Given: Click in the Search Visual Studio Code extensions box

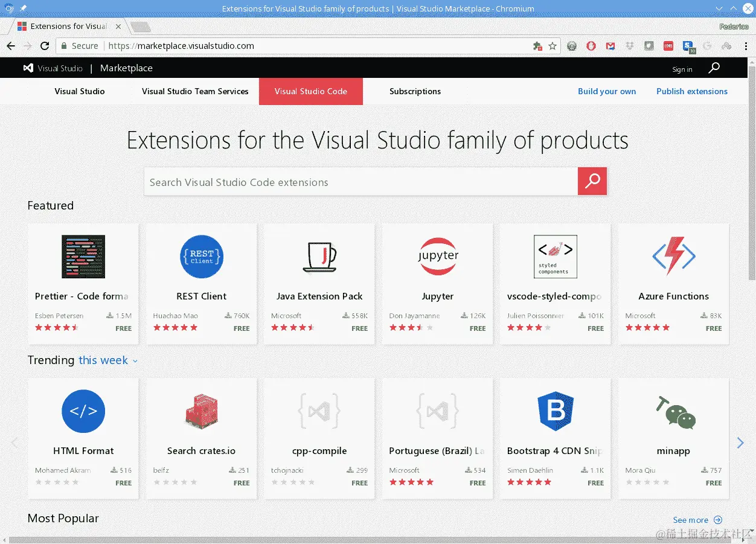Looking at the screenshot, I should (x=360, y=182).
